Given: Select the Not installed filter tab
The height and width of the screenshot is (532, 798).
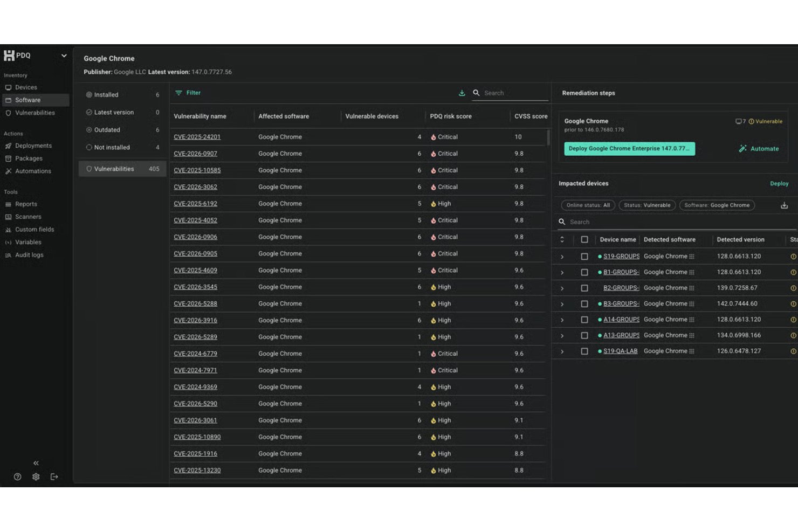Looking at the screenshot, I should [122, 148].
